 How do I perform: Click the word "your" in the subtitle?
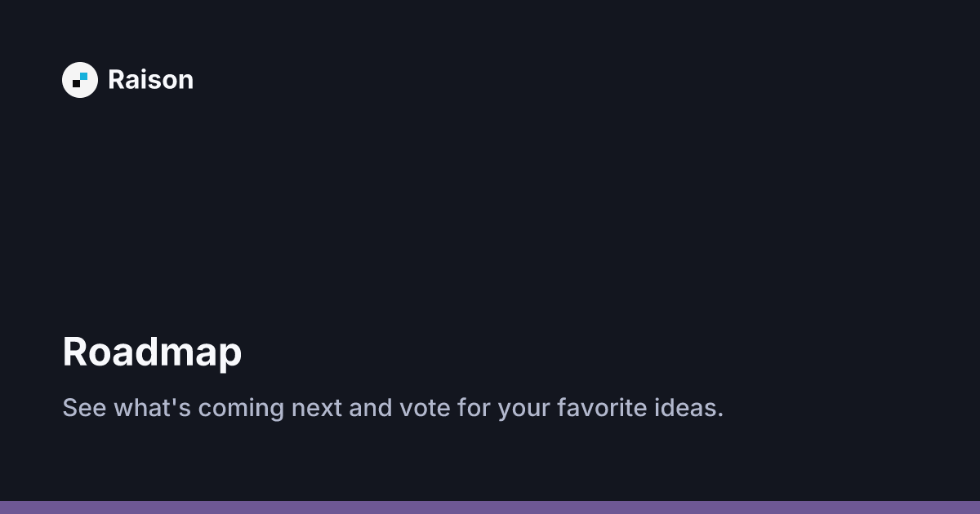523,408
